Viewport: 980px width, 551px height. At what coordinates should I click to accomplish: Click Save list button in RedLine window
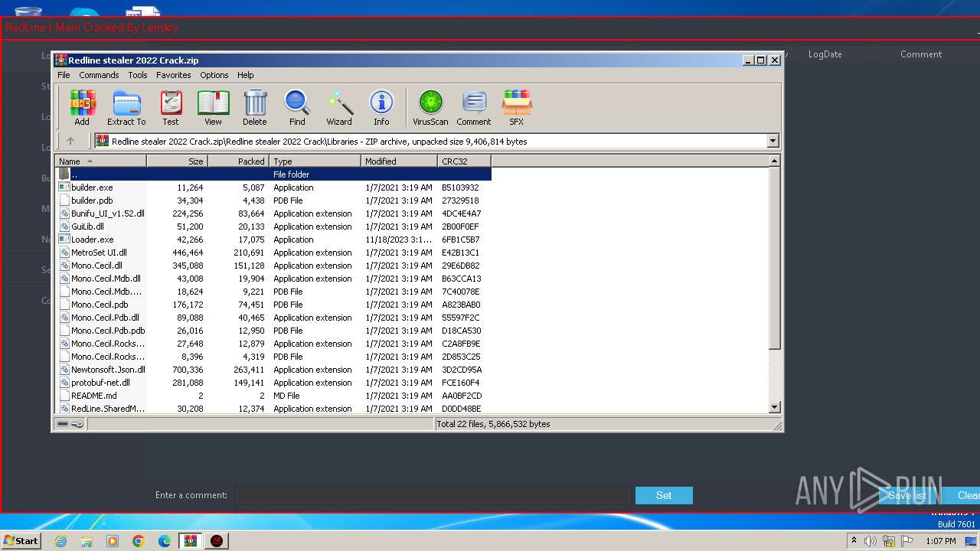point(907,495)
